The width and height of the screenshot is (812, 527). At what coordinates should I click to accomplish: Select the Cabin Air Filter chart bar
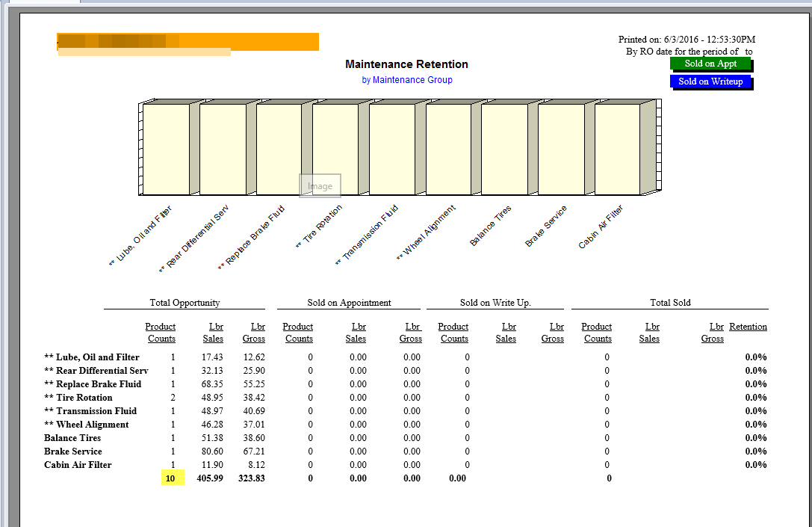coord(617,150)
